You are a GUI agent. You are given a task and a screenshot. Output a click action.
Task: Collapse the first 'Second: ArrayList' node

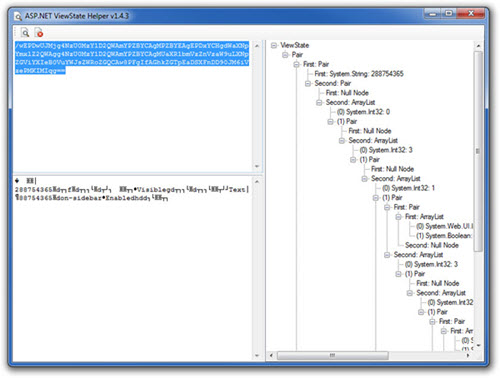pos(319,102)
